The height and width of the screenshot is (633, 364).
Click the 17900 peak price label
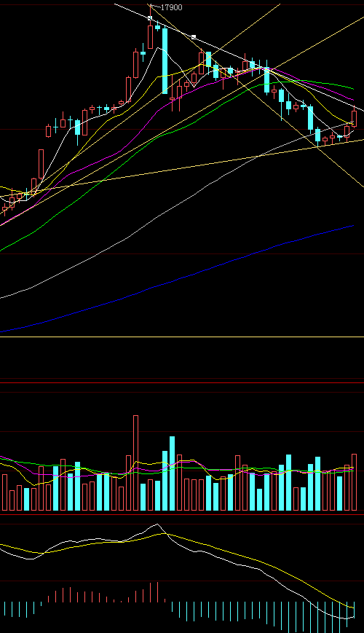171,7
